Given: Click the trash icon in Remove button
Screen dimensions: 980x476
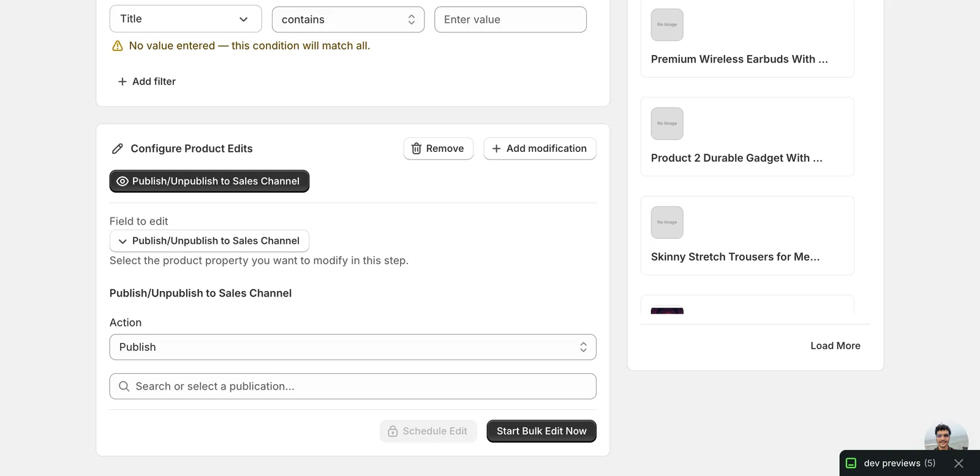Looking at the screenshot, I should 417,149.
